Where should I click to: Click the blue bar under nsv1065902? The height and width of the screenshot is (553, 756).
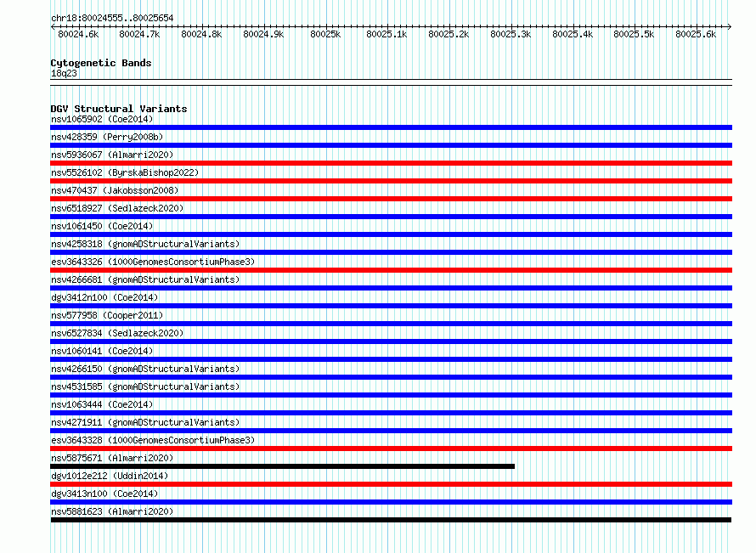click(x=391, y=127)
